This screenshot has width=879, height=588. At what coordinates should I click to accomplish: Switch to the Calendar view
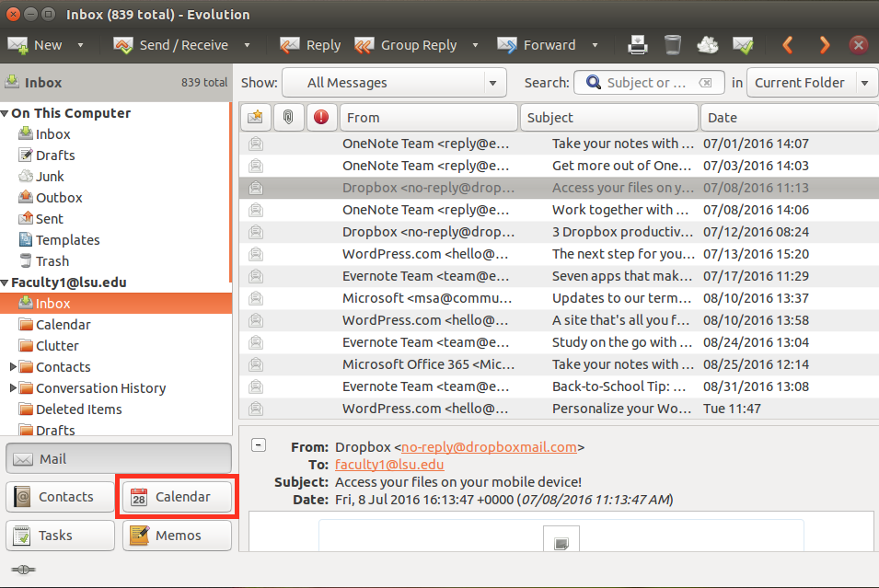(177, 497)
